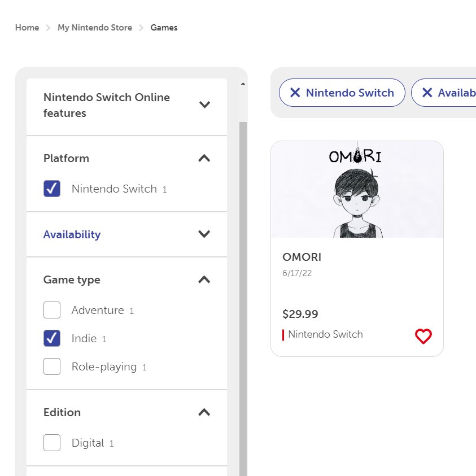Viewport: 476px width, 476px height.
Task: Check the Adventure game type checkbox
Action: [x=52, y=310]
